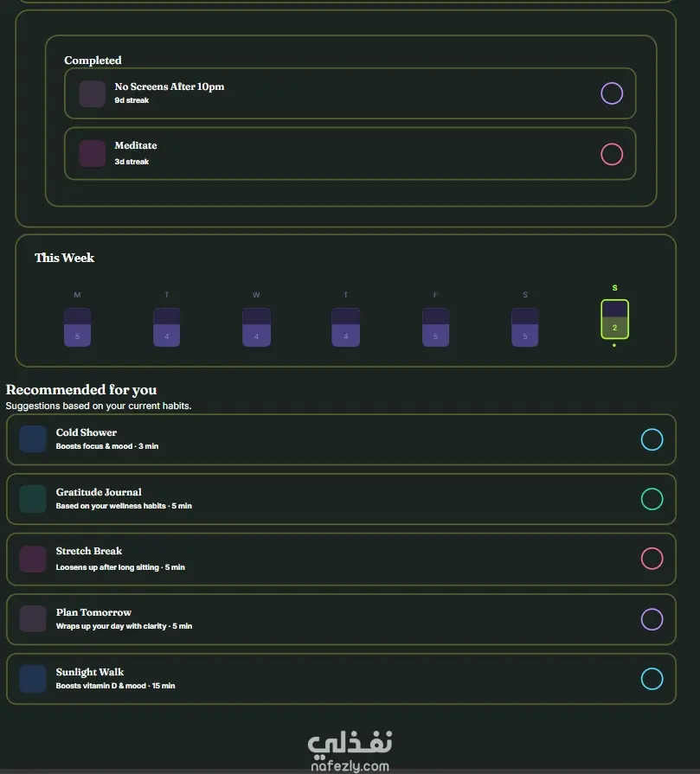Select the highlighted Sunday bar showing 2

pos(614,319)
